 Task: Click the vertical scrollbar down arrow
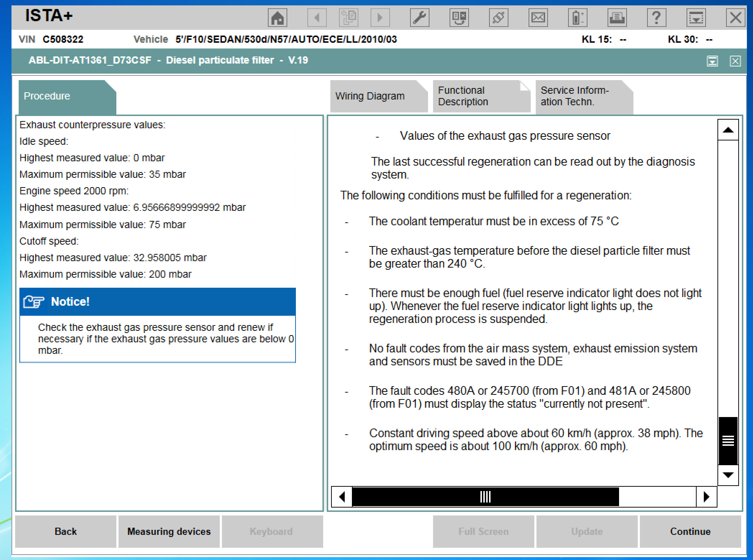[x=728, y=475]
